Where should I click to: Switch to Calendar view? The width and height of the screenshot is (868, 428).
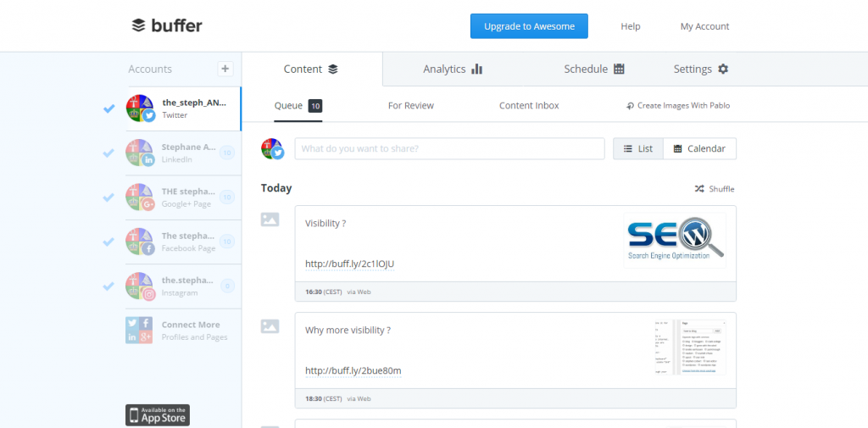coord(699,149)
